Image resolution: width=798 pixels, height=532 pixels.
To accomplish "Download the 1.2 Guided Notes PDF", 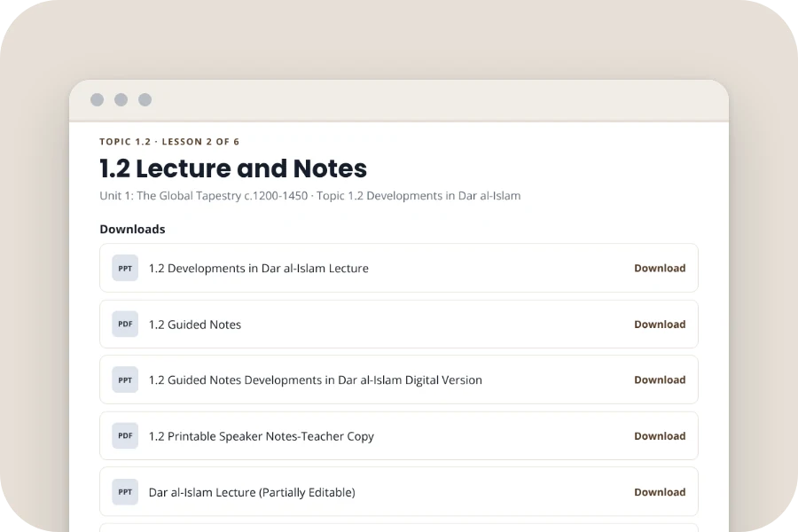I will 660,325.
